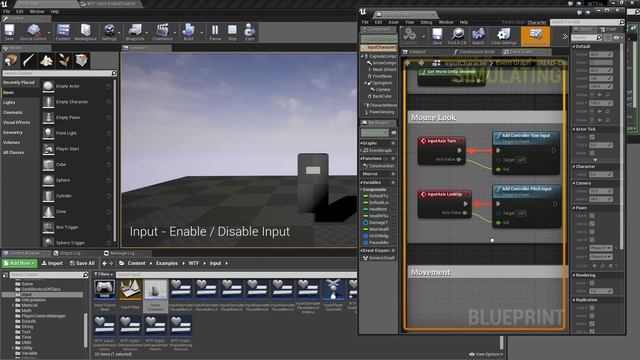Open Source Control in main toolbar
Image resolution: width=640 pixels, height=360 pixels.
(x=33, y=31)
